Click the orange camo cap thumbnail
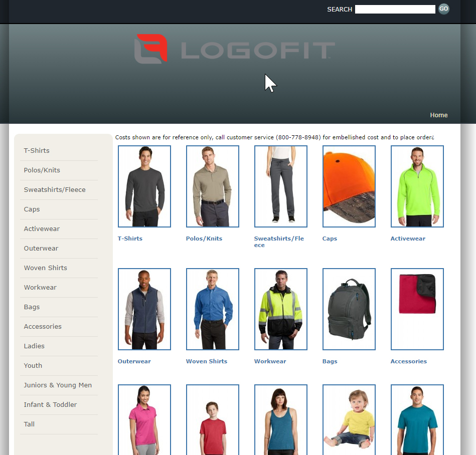 (x=349, y=186)
